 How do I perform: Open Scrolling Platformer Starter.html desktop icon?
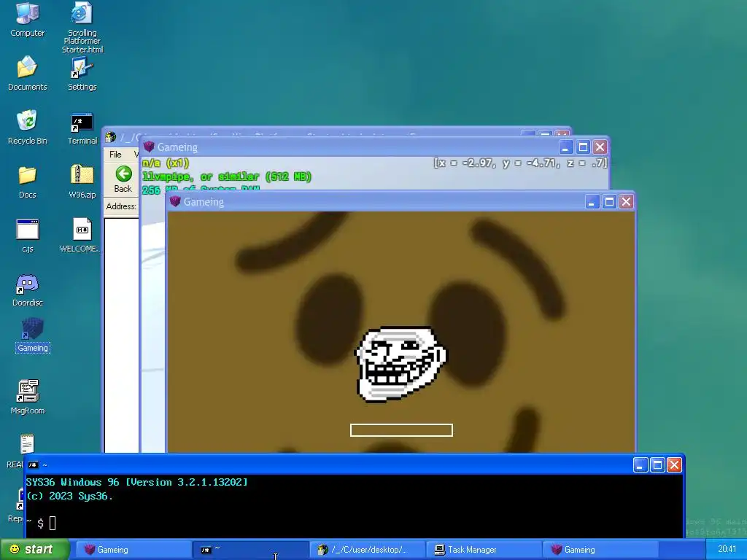82,27
